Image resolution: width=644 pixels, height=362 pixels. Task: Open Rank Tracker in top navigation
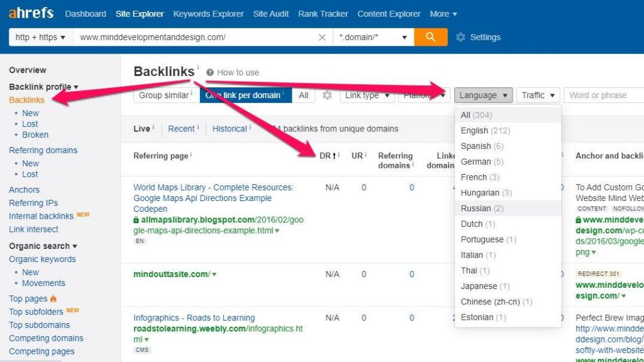pyautogui.click(x=323, y=14)
